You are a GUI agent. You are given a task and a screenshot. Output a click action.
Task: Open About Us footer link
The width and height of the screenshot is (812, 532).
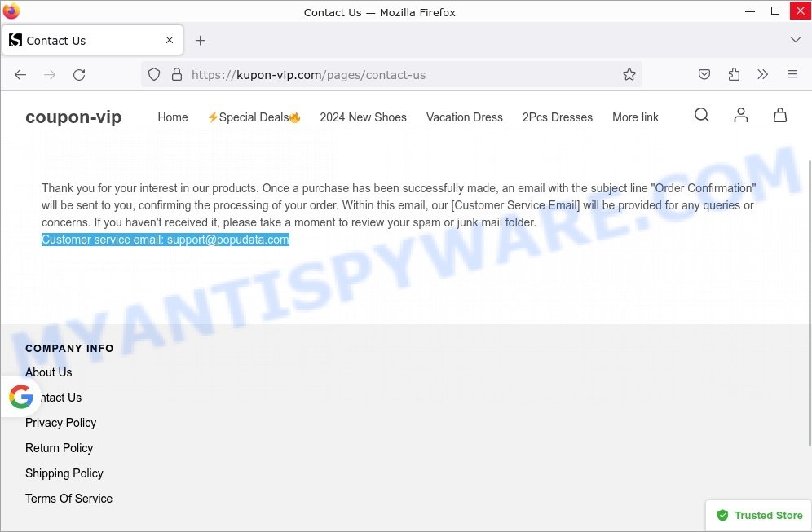pos(49,372)
